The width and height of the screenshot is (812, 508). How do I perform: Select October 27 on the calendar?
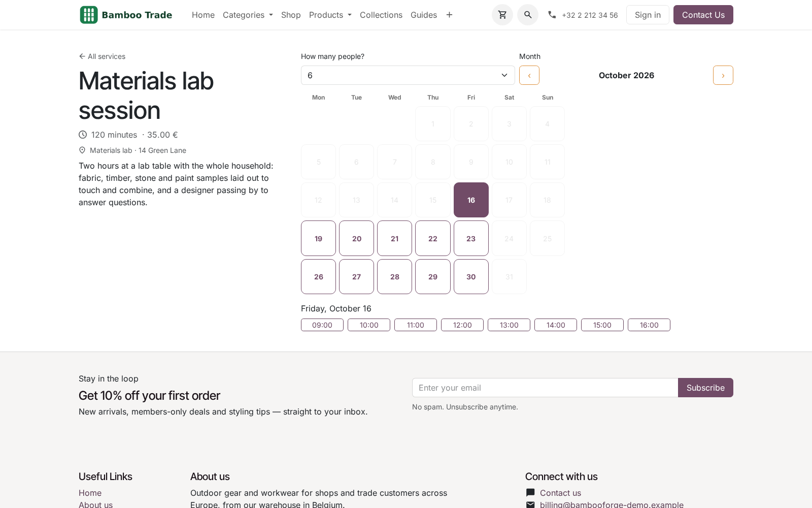pos(357,277)
